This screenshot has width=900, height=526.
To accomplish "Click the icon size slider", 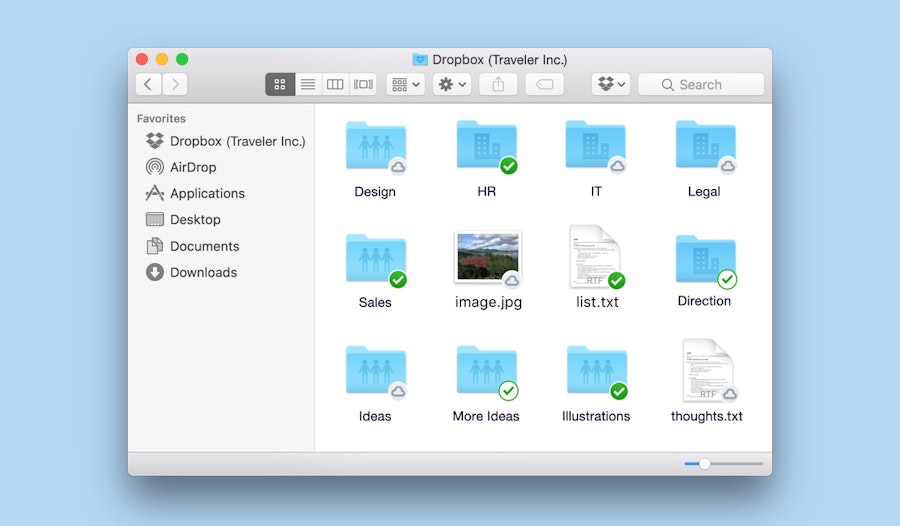I will (723, 463).
